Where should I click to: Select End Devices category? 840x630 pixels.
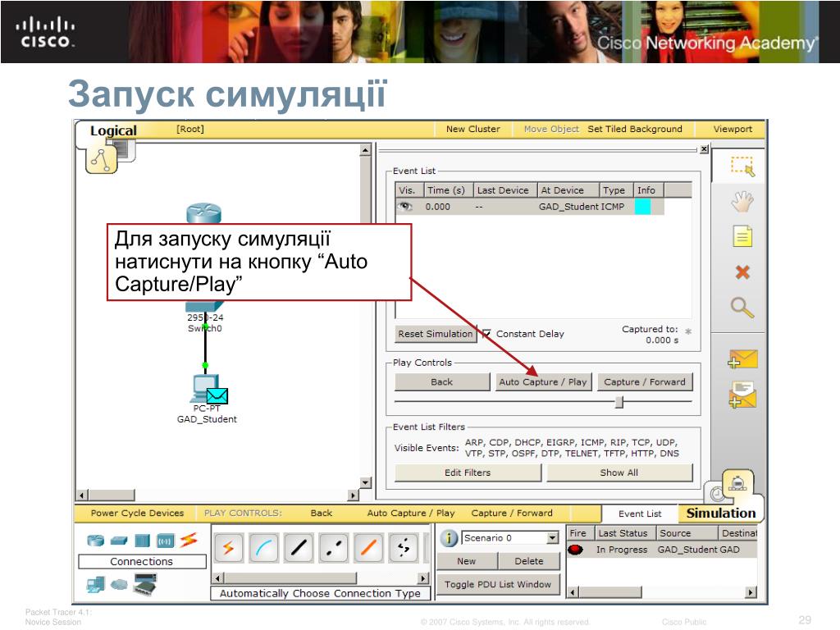(x=95, y=584)
